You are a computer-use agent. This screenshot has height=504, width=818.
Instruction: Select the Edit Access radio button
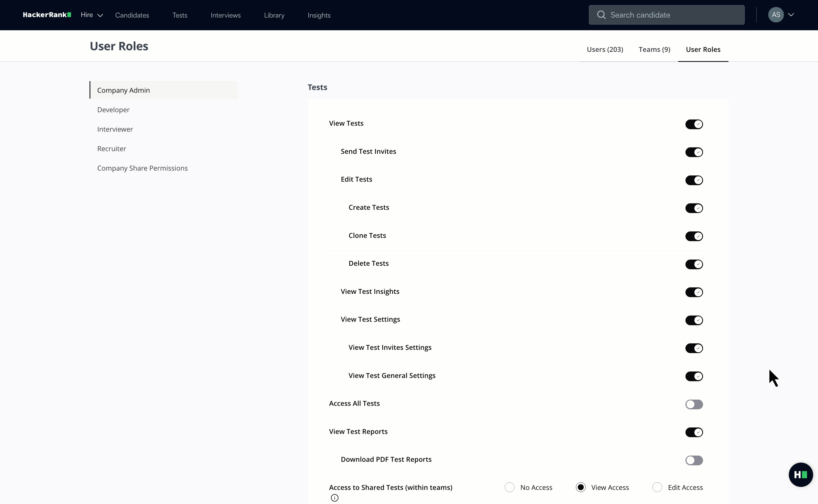657,487
